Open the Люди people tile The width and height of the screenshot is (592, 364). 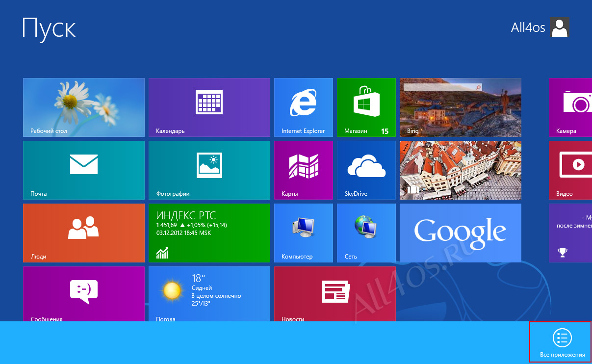click(x=84, y=233)
